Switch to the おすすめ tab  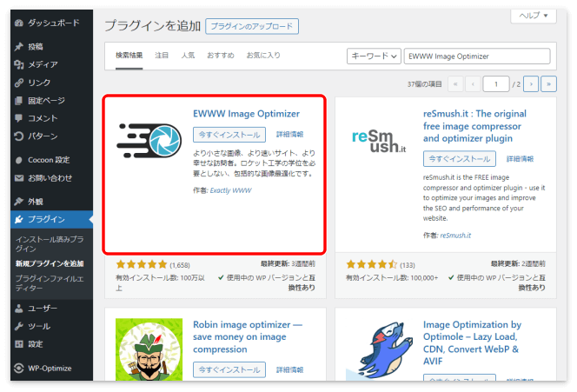click(221, 56)
